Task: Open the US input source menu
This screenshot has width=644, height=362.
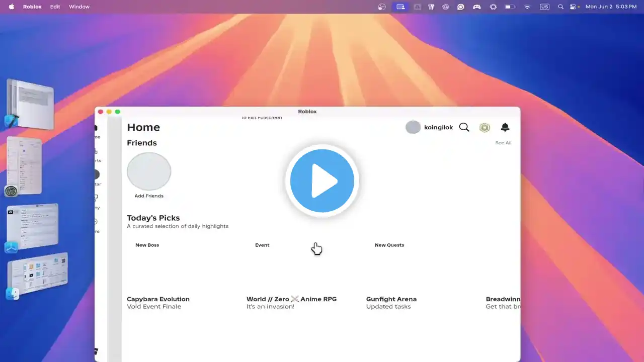Action: (544, 7)
